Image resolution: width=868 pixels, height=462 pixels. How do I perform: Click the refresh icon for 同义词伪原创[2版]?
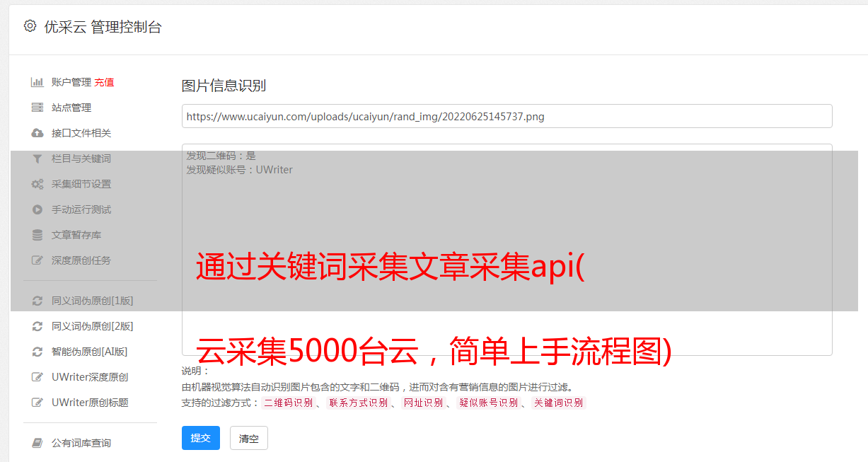(x=37, y=326)
